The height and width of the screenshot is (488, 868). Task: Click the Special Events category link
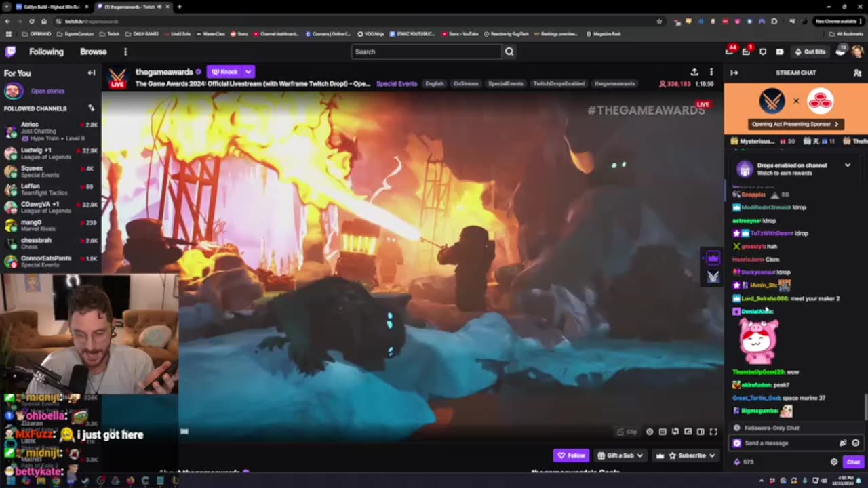tap(397, 84)
